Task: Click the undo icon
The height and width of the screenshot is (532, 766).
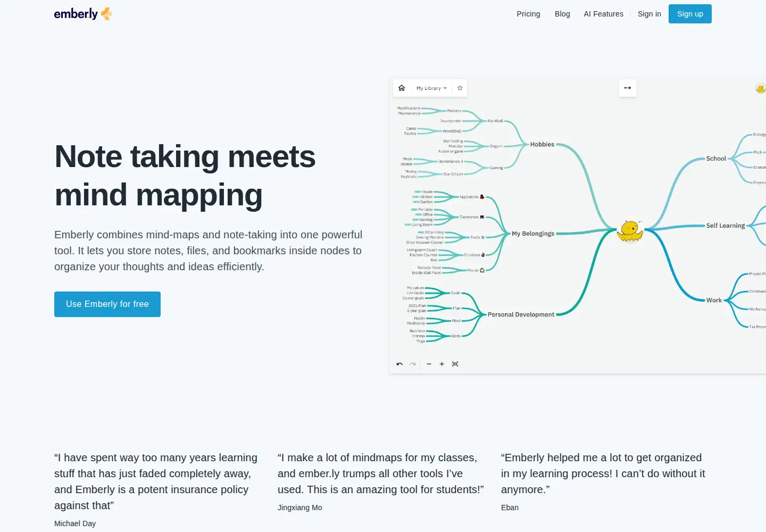Action: 399,364
